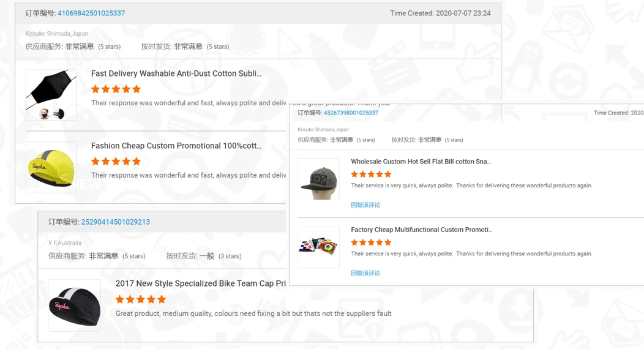
Task: Click the flat bill snapback hat thumbnail
Action: (318, 179)
